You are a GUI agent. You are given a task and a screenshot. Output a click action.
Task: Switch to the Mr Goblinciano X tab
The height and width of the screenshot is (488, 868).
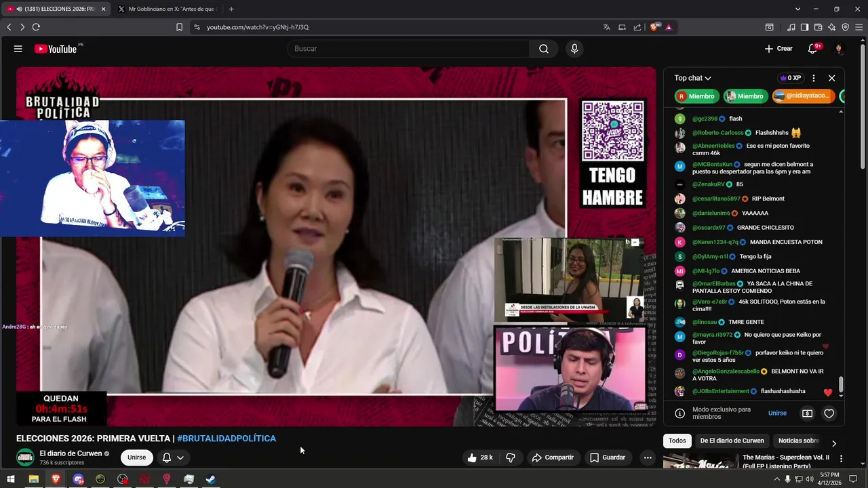click(170, 9)
